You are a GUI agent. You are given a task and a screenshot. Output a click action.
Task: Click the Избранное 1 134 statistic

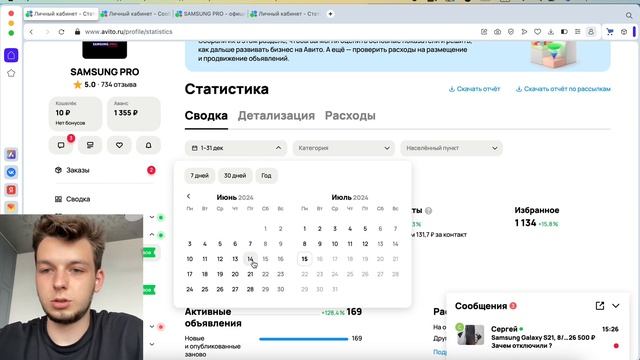[536, 217]
